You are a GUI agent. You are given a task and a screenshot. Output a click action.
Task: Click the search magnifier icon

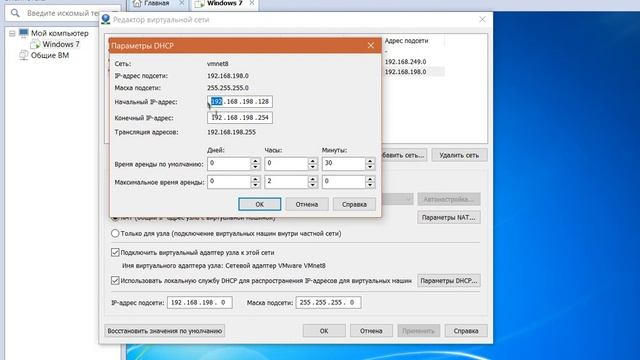(x=15, y=13)
